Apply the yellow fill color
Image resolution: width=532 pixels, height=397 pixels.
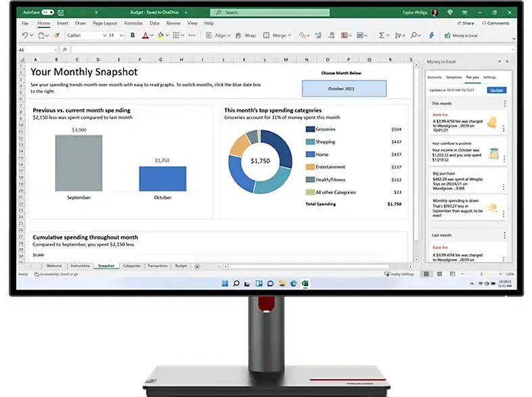(x=160, y=35)
